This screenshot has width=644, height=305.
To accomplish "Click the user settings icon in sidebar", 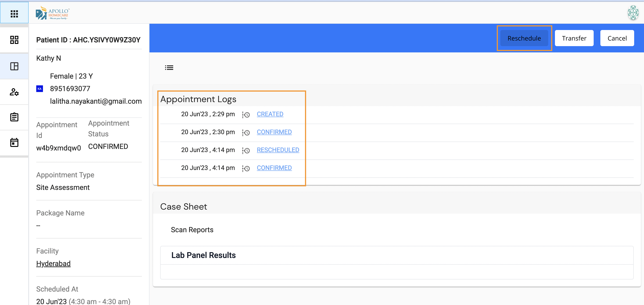I will tap(14, 92).
